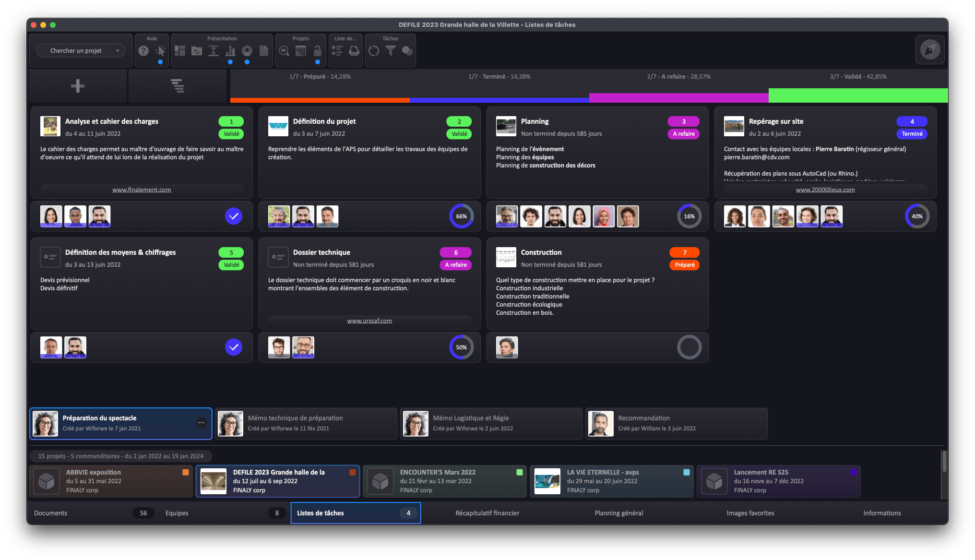This screenshot has width=975, height=560.
Task: Open the www.urssaf.com link
Action: (369, 321)
